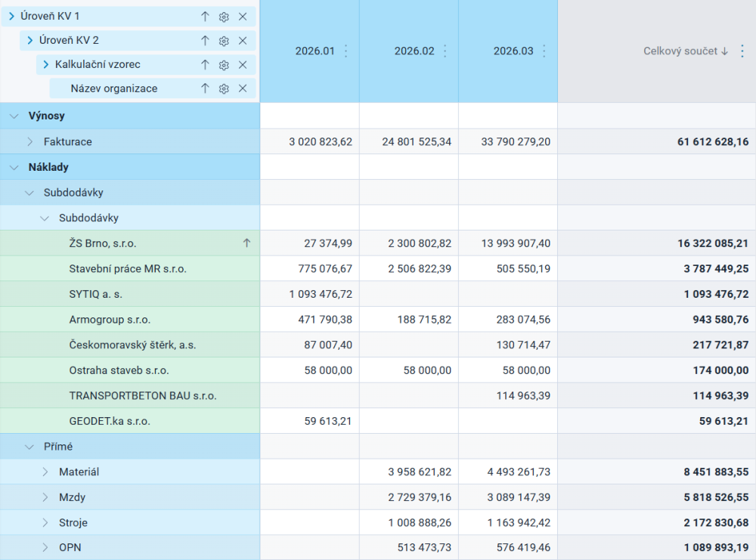Expand the Kalkulační vzorec field chevron
The height and width of the screenshot is (560, 756).
coord(46,64)
